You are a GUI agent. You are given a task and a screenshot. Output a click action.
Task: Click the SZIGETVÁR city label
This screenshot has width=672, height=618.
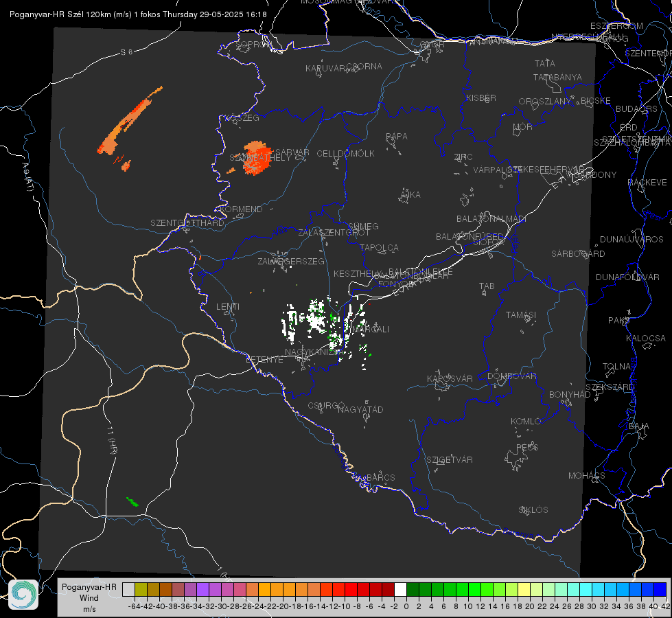click(x=450, y=460)
